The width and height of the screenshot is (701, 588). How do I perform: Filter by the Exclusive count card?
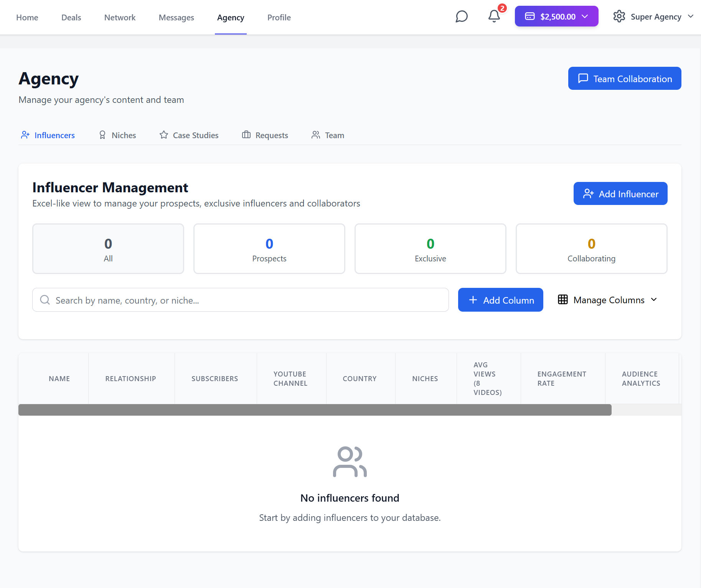coord(430,249)
